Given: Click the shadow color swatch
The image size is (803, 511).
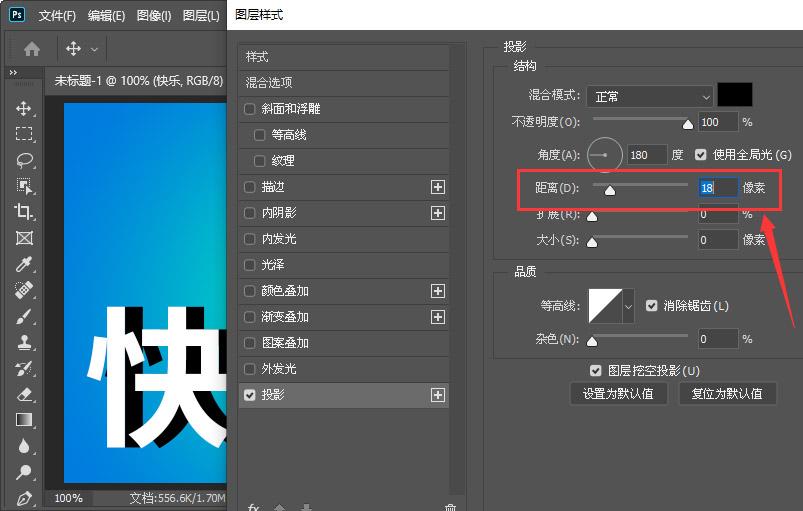Looking at the screenshot, I should point(735,95).
